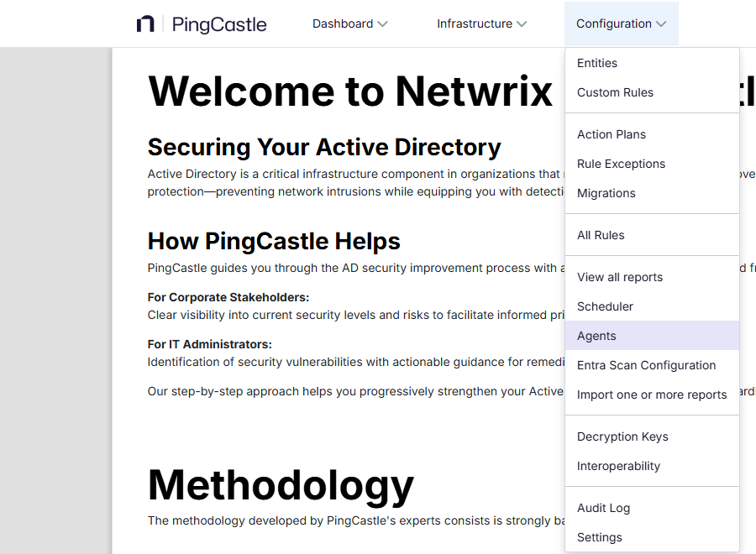Viewport: 756px width, 554px height.
Task: Select the Migrations entry
Action: point(652,193)
